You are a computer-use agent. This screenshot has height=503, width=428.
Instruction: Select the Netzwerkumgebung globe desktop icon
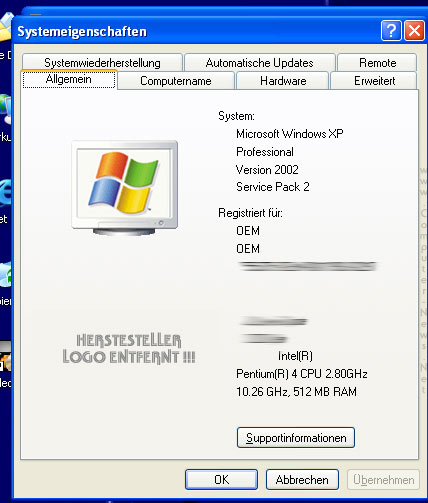pos(5,109)
